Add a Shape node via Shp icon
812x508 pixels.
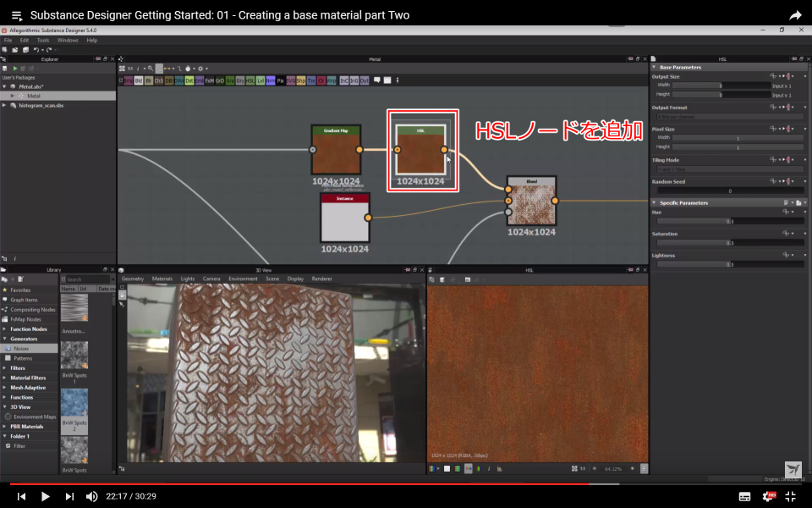[301, 81]
